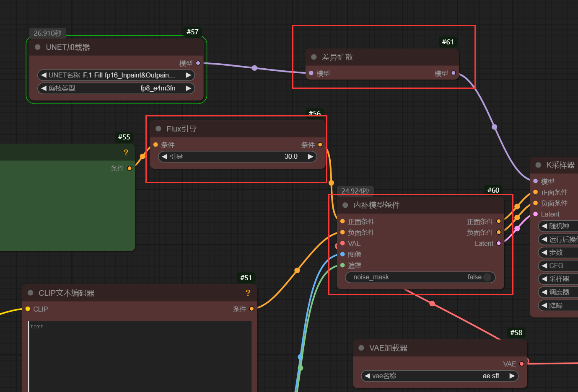The height and width of the screenshot is (392, 578).
Task: Open the question mark help on node #55
Action: (126, 152)
